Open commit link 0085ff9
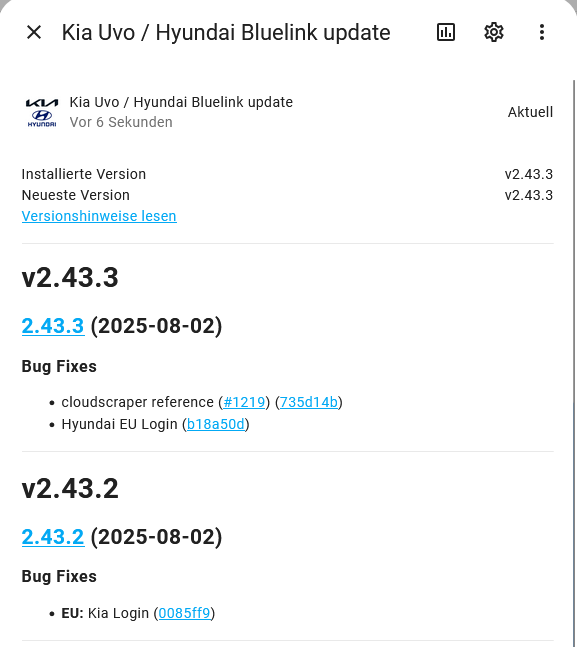 [184, 613]
